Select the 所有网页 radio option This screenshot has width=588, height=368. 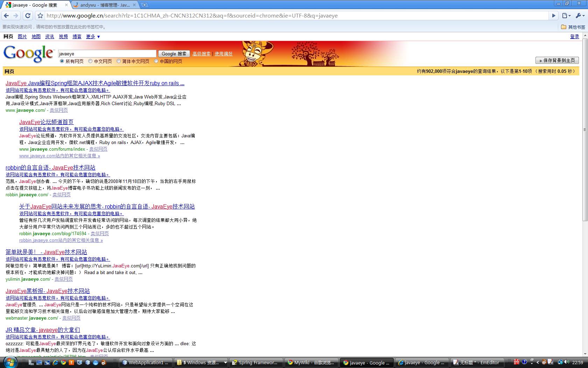coord(62,61)
